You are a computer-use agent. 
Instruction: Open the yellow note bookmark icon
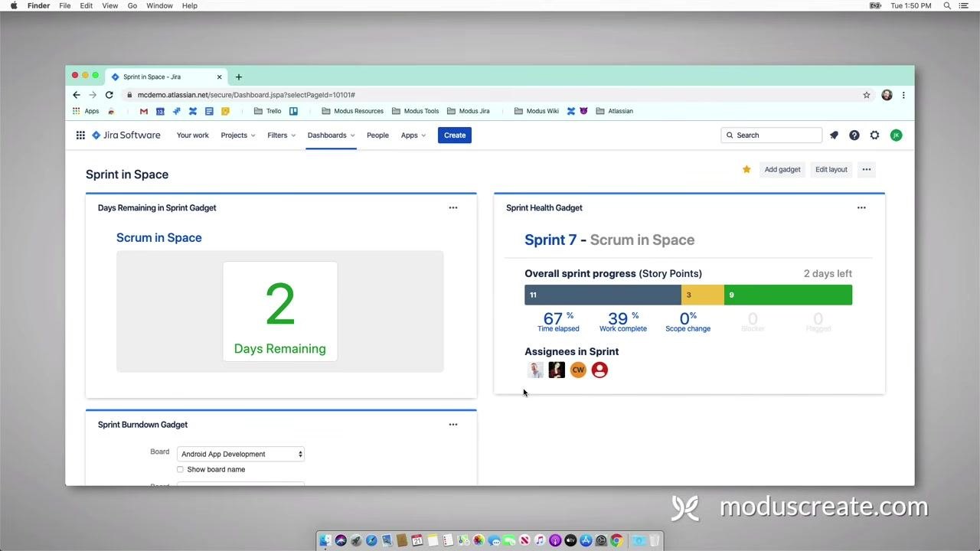coord(225,111)
